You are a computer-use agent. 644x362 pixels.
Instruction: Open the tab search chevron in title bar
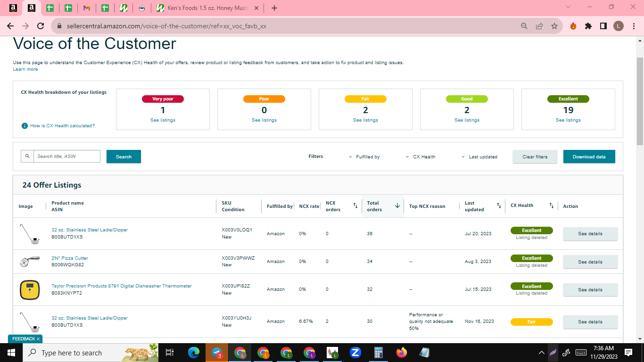pyautogui.click(x=568, y=7)
